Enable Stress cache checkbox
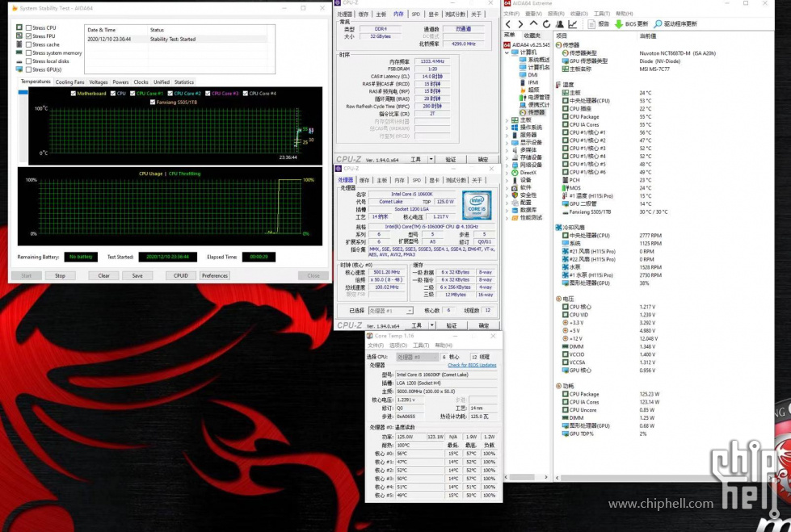791x532 pixels. tap(29, 44)
